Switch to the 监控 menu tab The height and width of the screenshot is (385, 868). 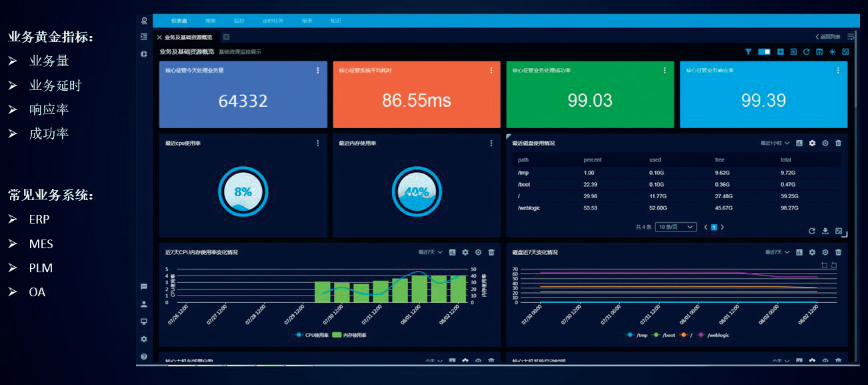239,21
